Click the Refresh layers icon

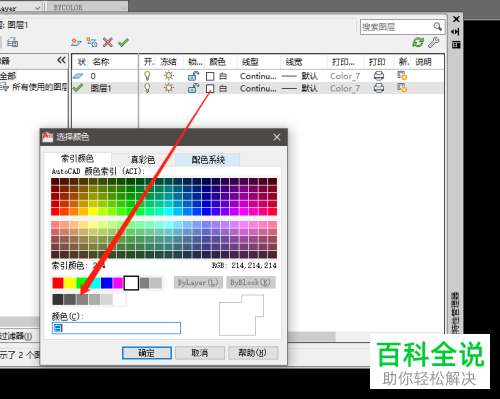418,42
